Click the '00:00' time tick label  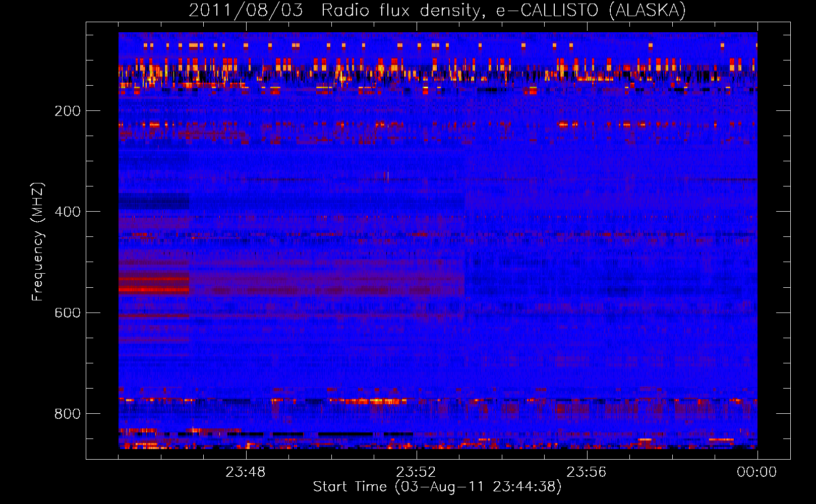tap(757, 472)
